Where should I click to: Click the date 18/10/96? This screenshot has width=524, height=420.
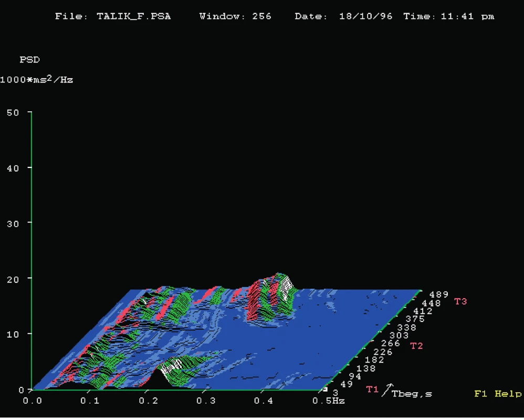(365, 16)
